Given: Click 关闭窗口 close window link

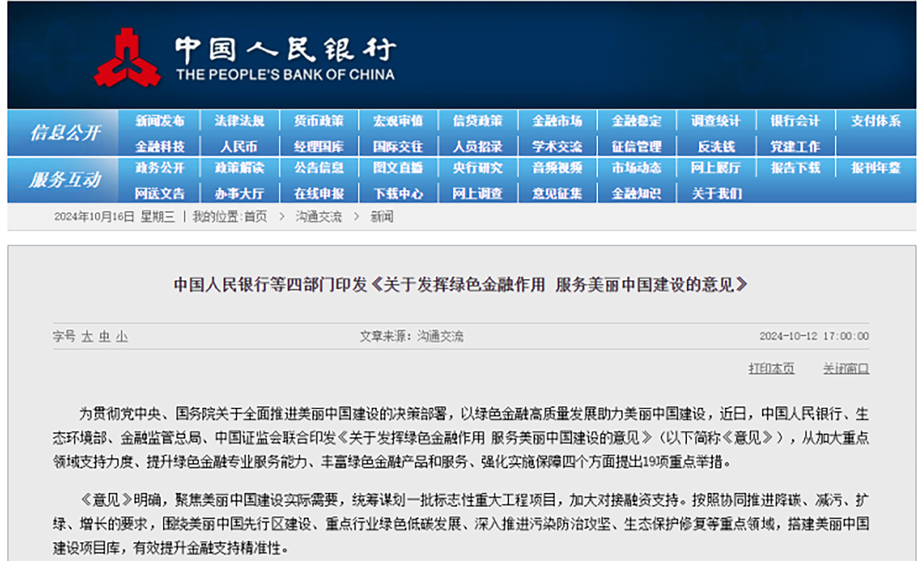Looking at the screenshot, I should click(x=846, y=368).
